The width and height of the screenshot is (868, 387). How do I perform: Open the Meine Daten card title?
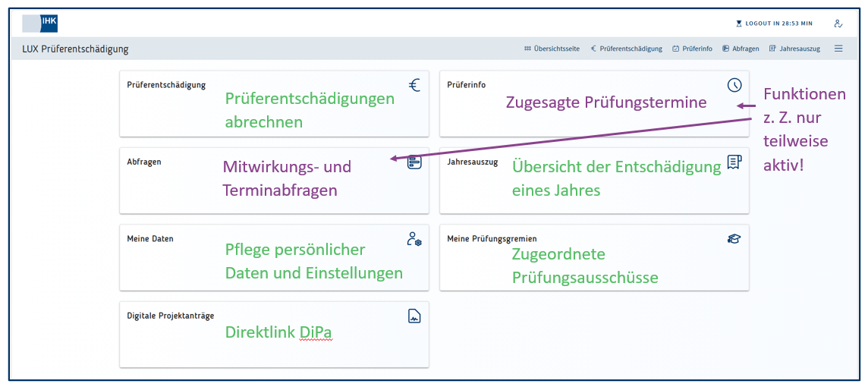tap(150, 238)
